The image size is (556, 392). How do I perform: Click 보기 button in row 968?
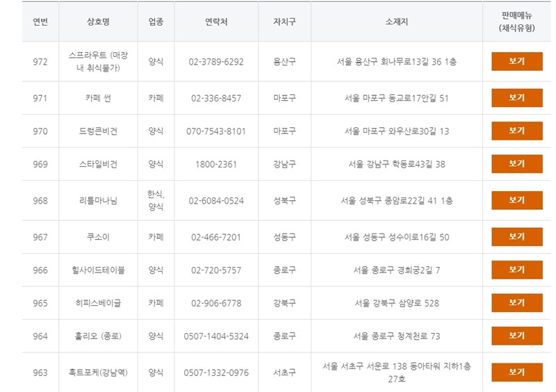[516, 200]
